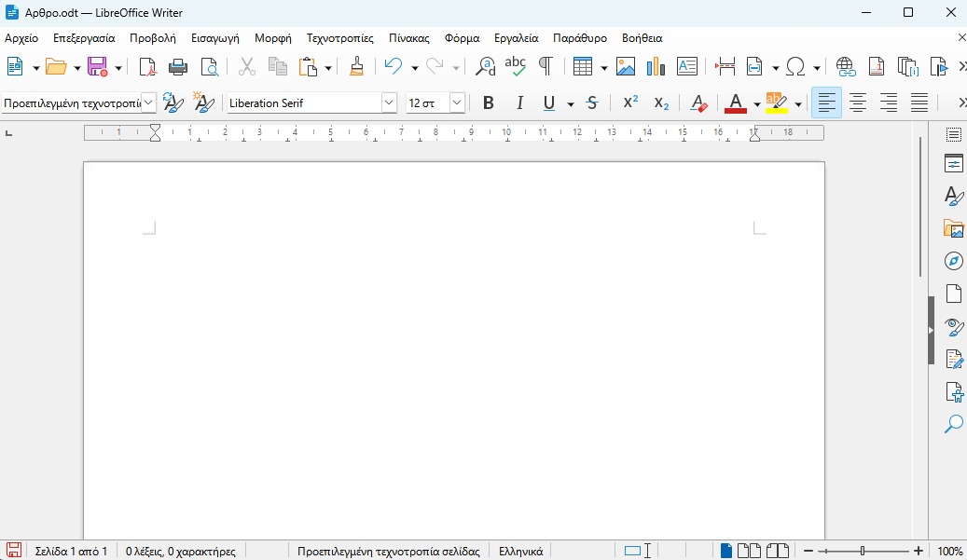Click the zoom slider in status bar

pos(862,552)
